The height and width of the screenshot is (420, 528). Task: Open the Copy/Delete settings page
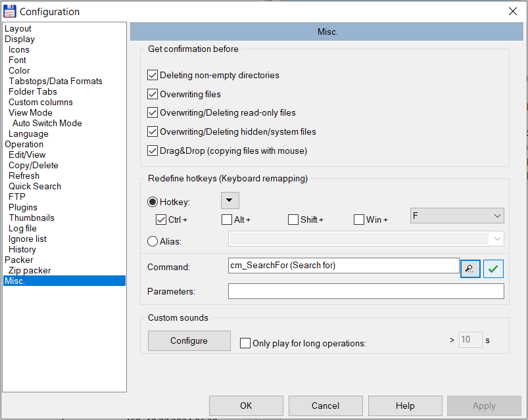click(x=34, y=165)
